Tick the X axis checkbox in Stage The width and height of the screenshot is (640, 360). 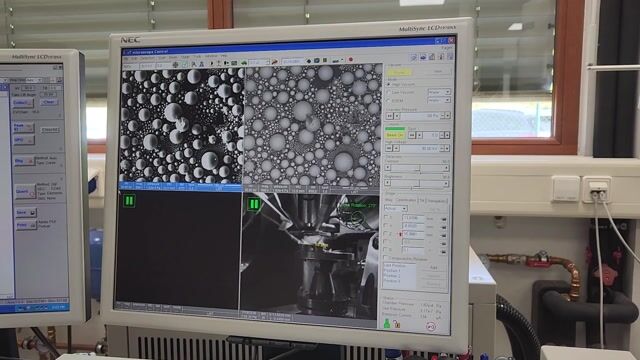point(386,217)
